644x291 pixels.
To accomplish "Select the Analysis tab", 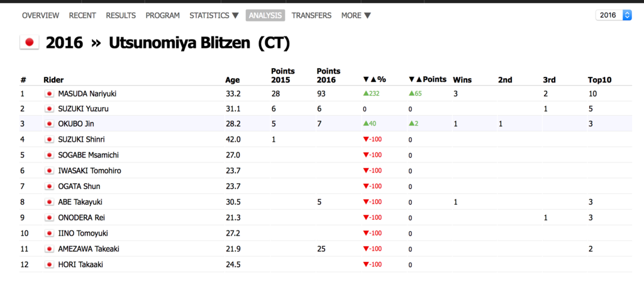I will click(265, 15).
